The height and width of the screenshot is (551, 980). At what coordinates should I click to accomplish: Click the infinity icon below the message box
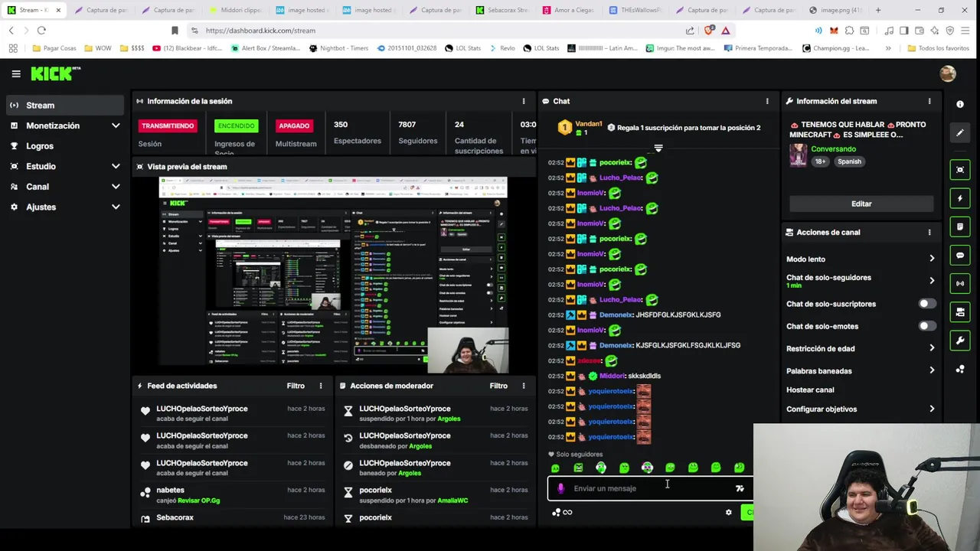click(x=567, y=512)
